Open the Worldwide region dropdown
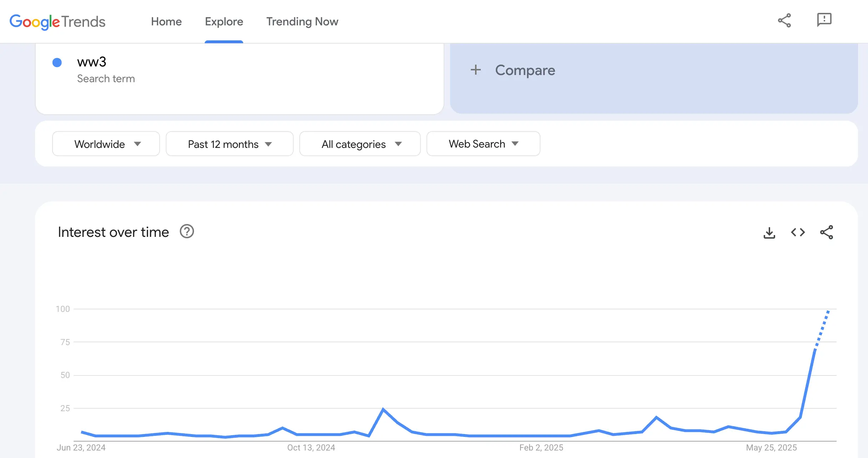 click(x=106, y=144)
